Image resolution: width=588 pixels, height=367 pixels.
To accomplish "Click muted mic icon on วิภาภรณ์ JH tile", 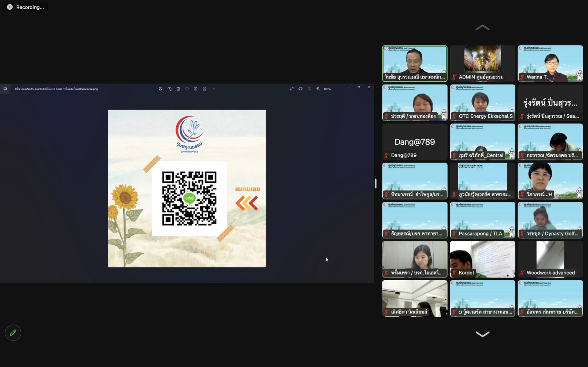I will 522,195.
